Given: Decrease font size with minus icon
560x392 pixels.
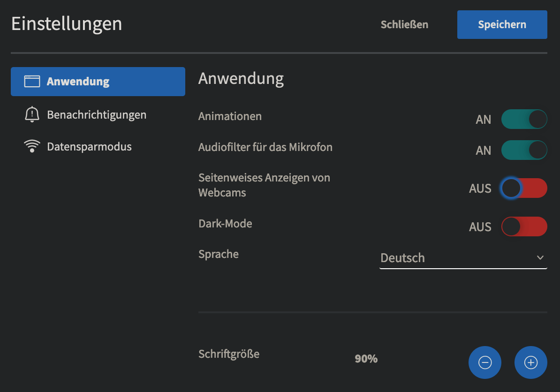Looking at the screenshot, I should pos(485,362).
